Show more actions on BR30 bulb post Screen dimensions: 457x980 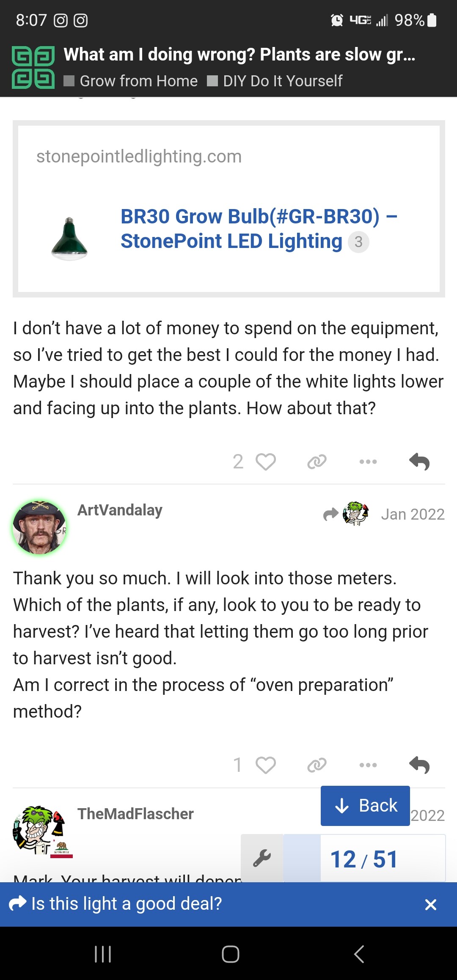[368, 462]
